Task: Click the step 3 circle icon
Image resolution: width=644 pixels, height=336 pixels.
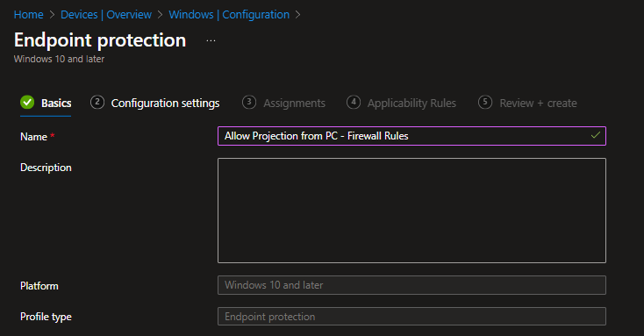Action: tap(249, 102)
